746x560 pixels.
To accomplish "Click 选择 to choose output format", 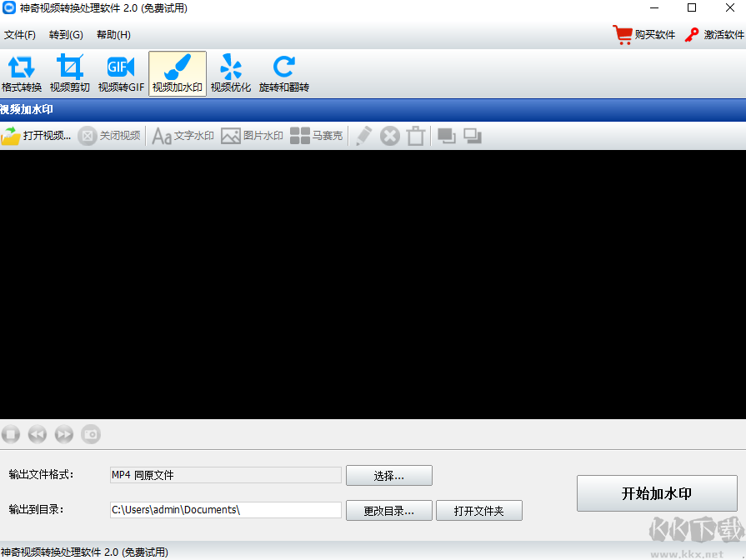I will point(389,475).
